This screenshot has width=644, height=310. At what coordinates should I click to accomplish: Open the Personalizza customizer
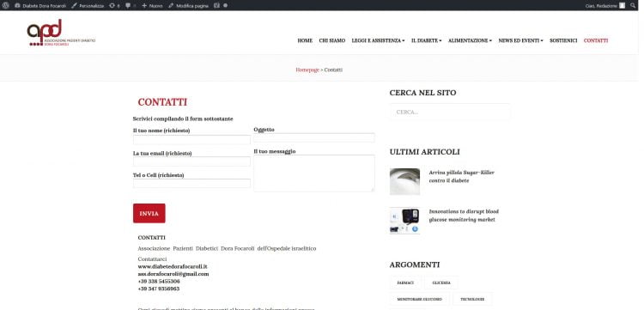tap(88, 6)
